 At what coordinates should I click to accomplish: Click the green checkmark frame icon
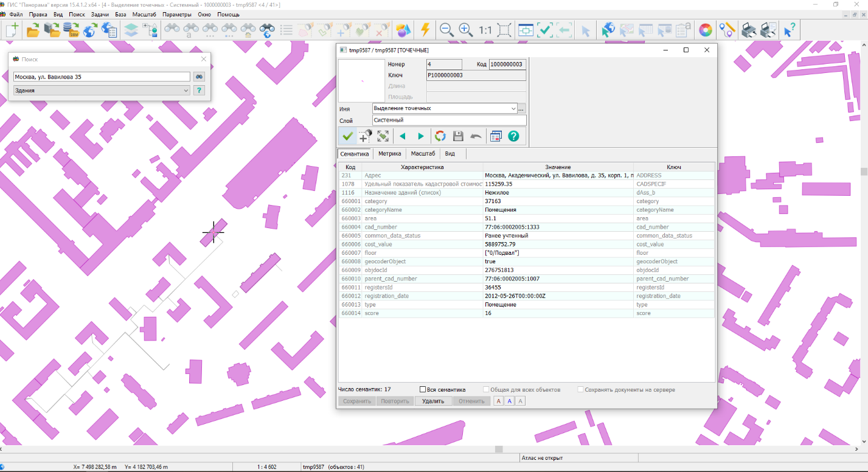pos(545,30)
